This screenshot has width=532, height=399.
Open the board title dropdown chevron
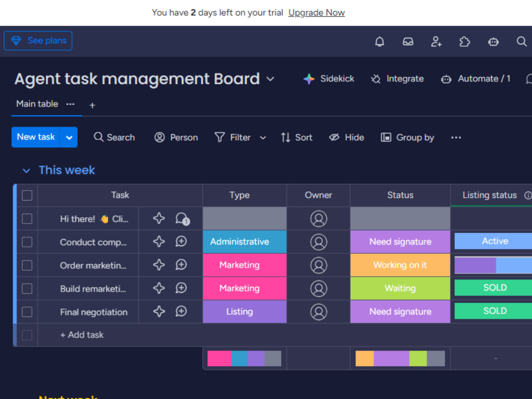270,79
